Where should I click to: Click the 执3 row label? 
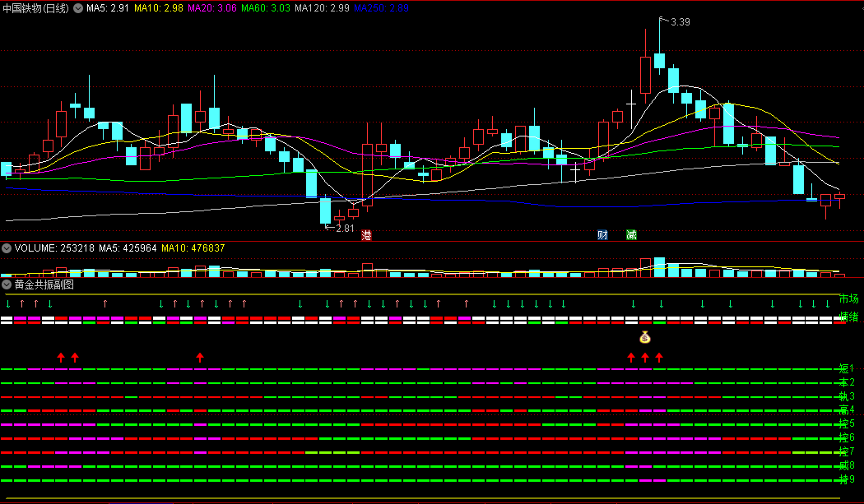pyautogui.click(x=847, y=396)
